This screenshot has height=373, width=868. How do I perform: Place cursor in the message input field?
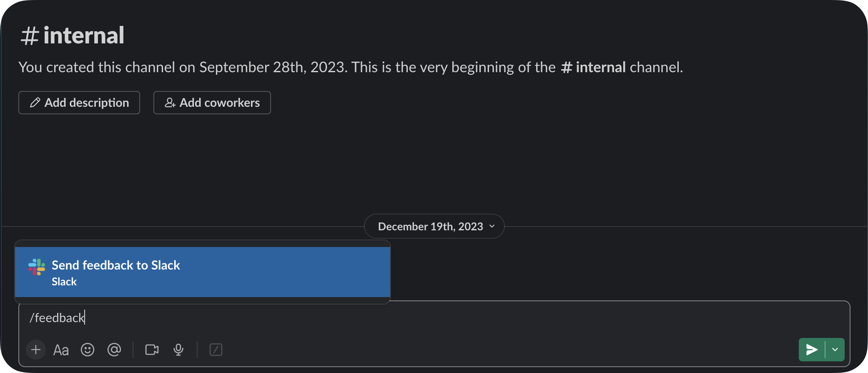(250, 318)
